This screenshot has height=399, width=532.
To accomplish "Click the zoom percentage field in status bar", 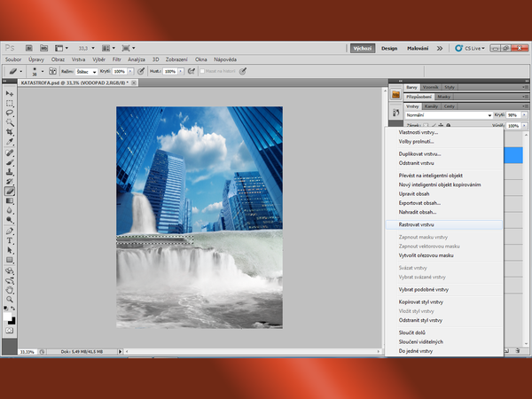I will pos(27,352).
